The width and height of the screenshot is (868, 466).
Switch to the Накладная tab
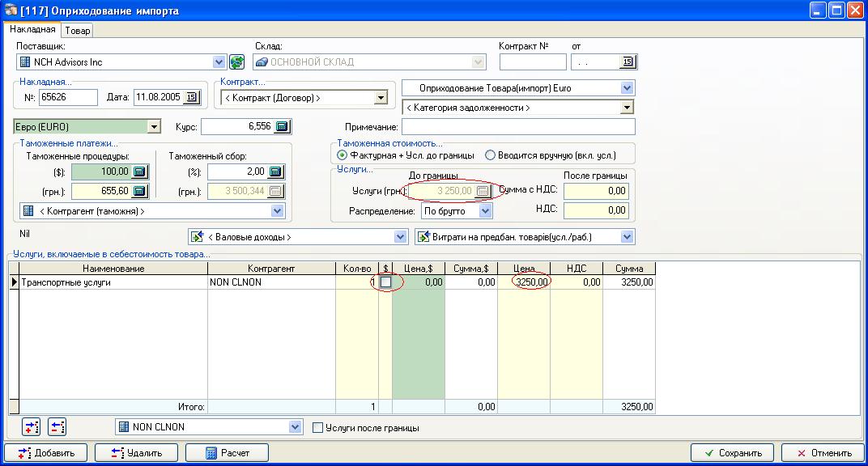(32, 30)
